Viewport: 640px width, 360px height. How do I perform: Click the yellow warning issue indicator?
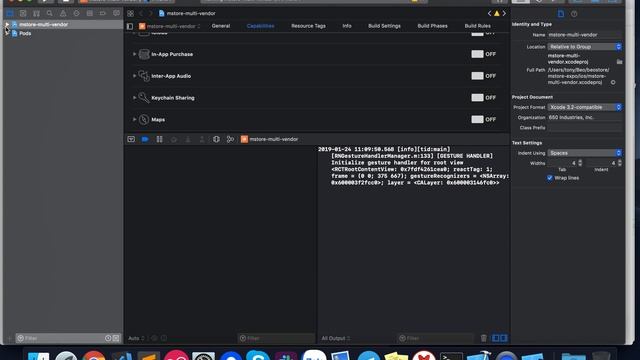(497, 13)
